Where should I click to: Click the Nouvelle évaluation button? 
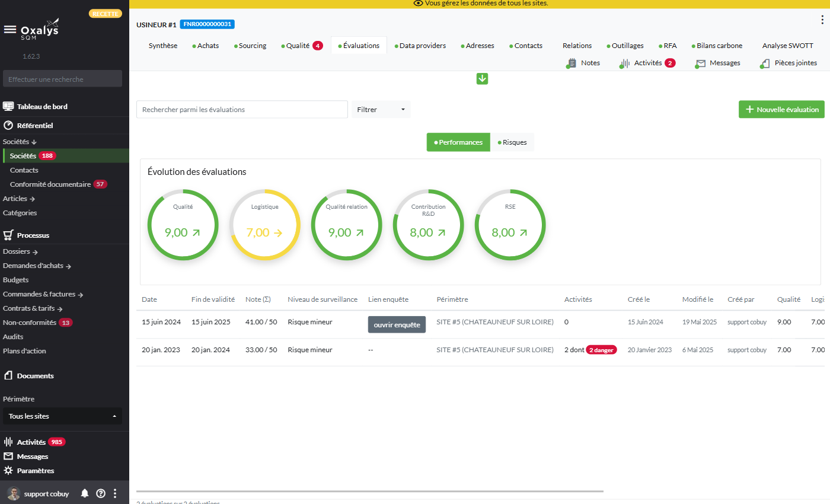[781, 110]
